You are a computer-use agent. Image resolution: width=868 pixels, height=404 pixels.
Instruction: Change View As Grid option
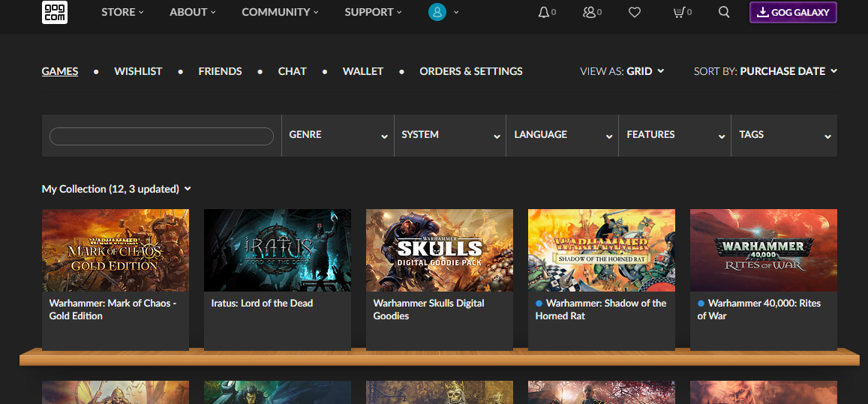(x=622, y=71)
